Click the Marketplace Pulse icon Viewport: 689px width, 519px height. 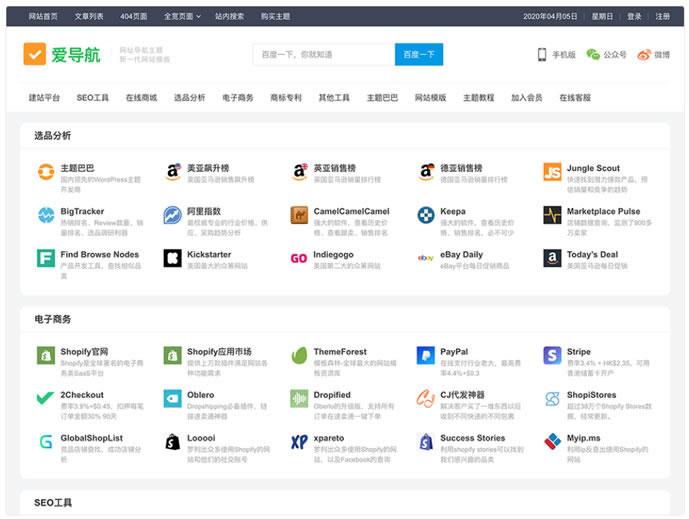[552, 215]
